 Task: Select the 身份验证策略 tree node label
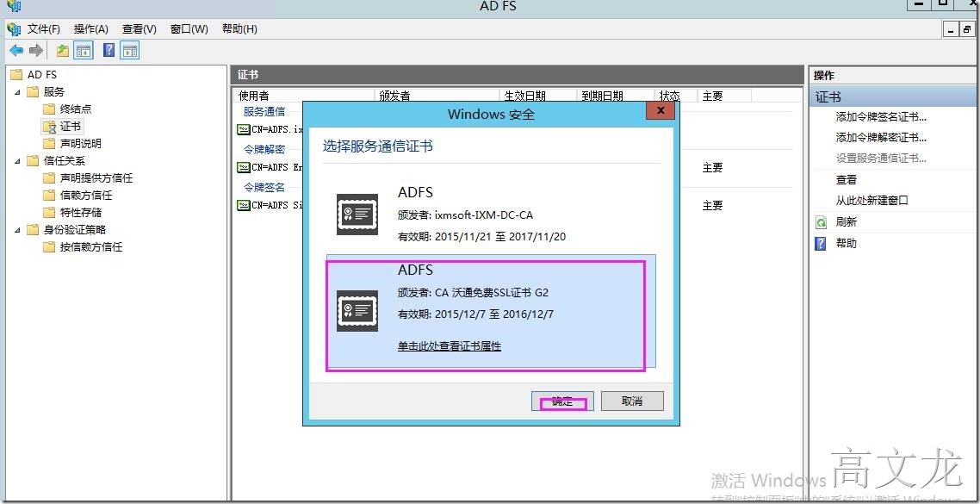click(75, 229)
